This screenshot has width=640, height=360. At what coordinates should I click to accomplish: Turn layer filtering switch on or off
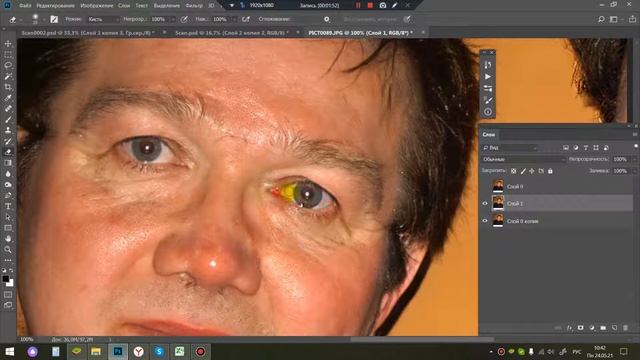tap(636, 146)
